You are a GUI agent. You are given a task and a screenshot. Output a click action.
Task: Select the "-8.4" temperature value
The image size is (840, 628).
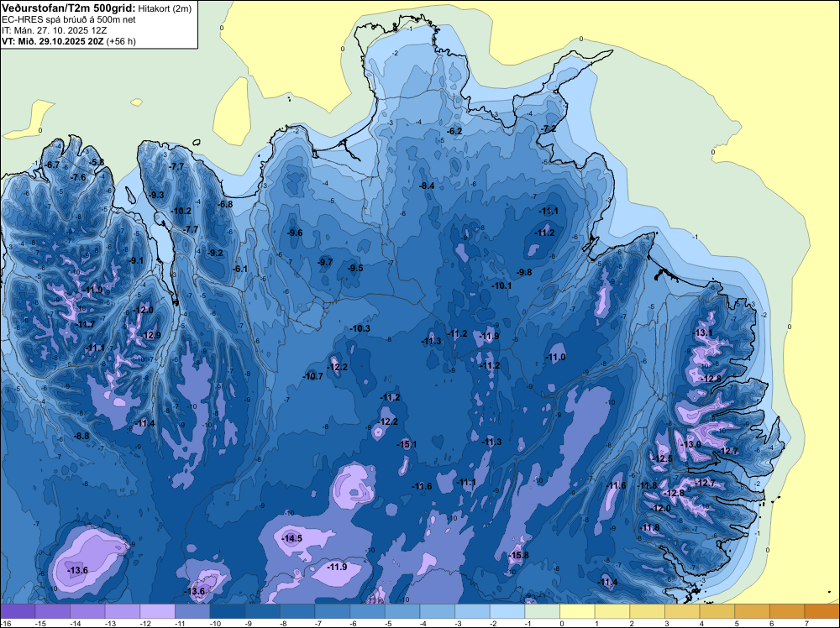point(427,186)
